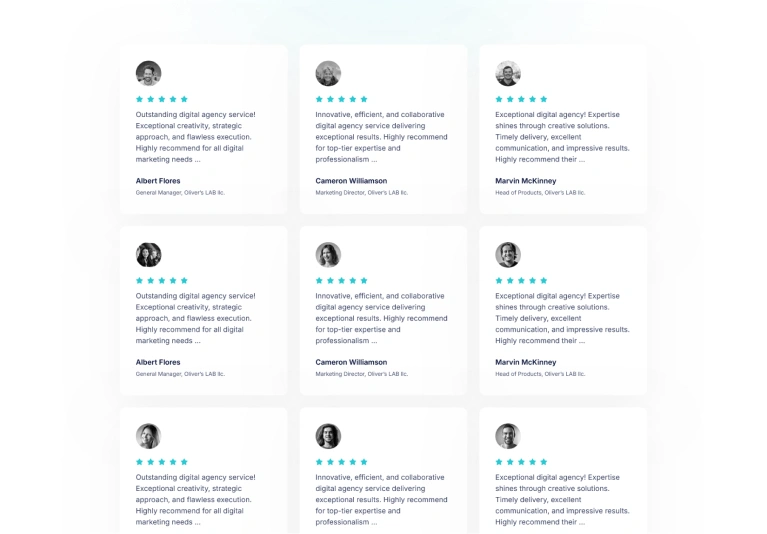Click the name Cameron Williamson in the second row

(351, 362)
